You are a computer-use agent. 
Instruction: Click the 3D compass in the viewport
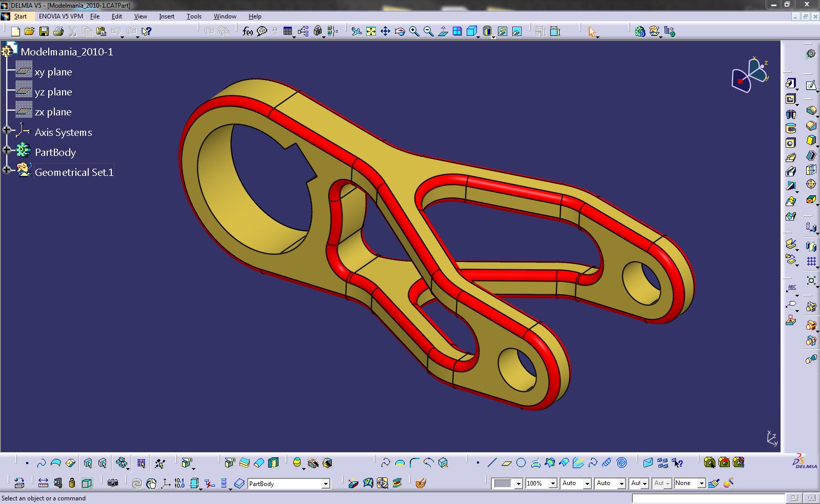(x=750, y=75)
